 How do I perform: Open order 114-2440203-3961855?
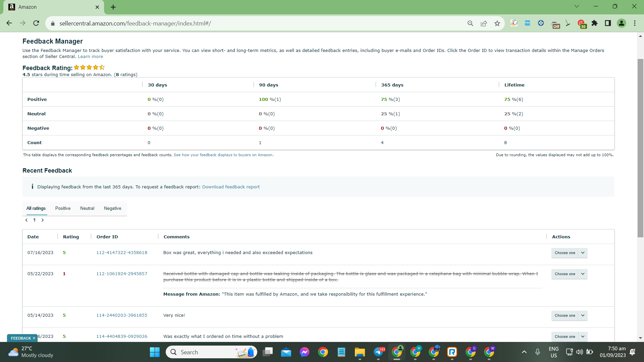click(122, 315)
